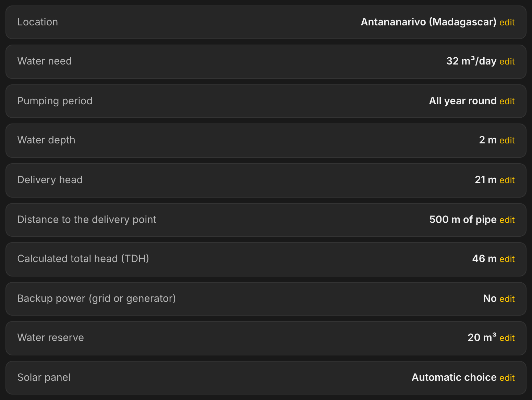Screen dimensions: 532x400
Task: Click the 32 m³/day value
Action: pos(471,61)
